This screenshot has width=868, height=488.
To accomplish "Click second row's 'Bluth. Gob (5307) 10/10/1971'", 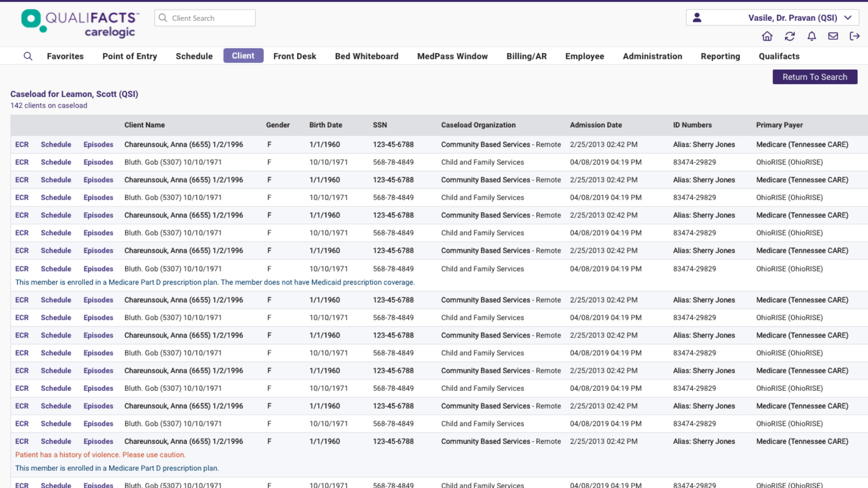I will tap(173, 162).
